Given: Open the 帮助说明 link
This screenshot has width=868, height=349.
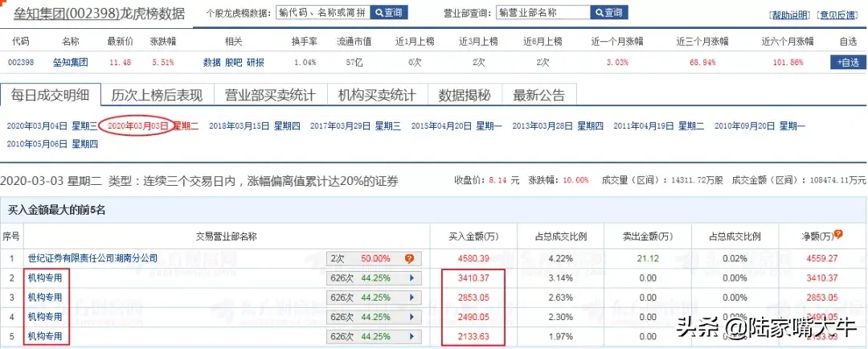Looking at the screenshot, I should 790,15.
